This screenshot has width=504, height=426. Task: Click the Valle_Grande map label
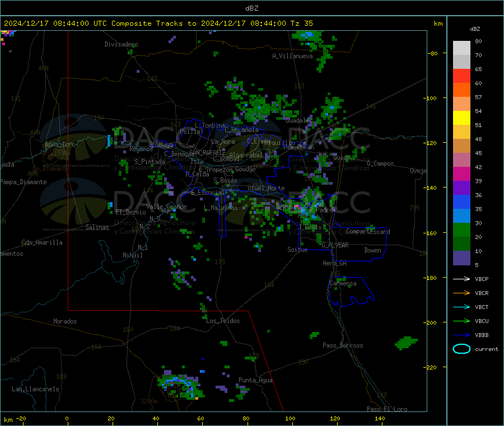click(x=166, y=207)
